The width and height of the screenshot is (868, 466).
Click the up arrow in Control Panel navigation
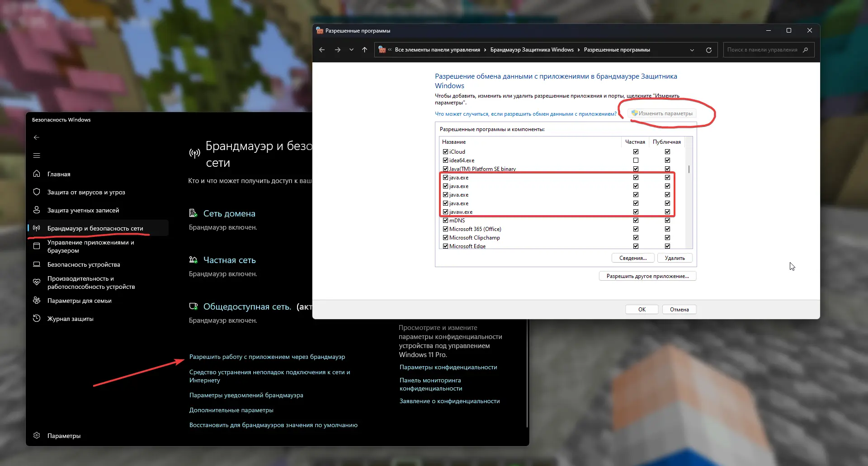pos(364,50)
